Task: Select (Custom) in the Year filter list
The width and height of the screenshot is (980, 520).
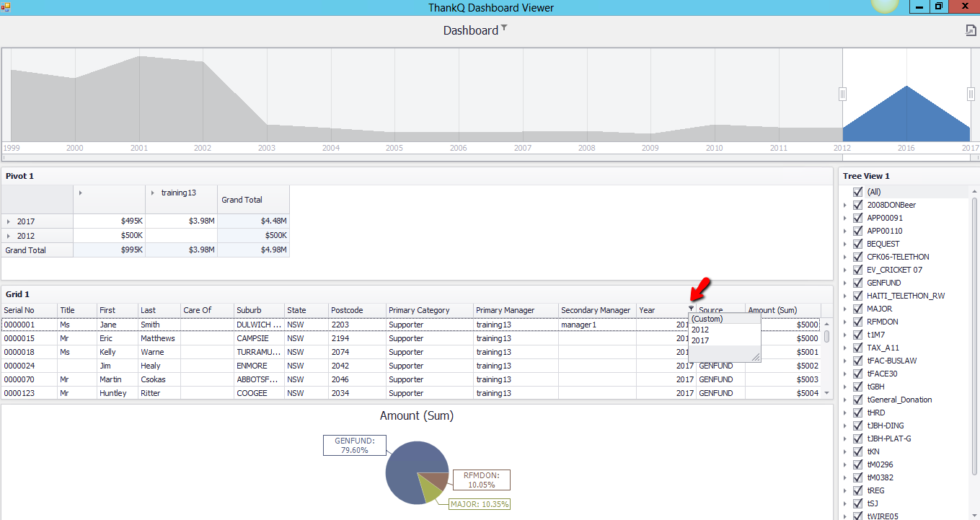Action: coord(725,319)
